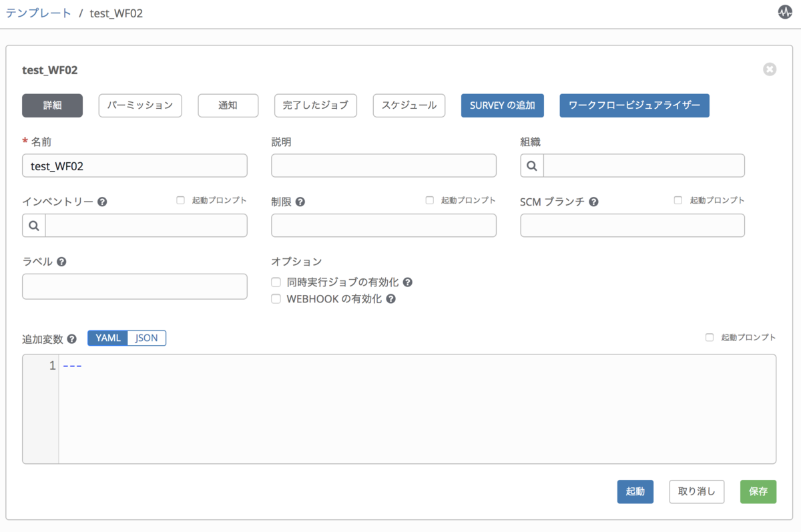Click the 制限 input field

click(x=384, y=226)
